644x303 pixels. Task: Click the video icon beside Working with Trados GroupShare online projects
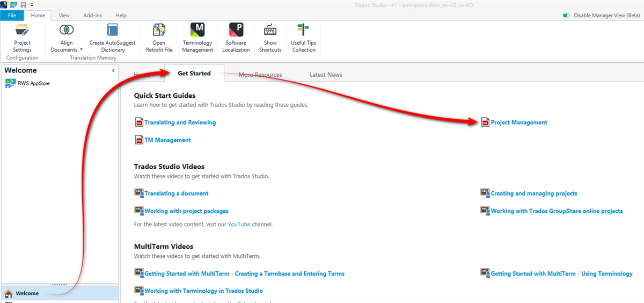pos(486,211)
